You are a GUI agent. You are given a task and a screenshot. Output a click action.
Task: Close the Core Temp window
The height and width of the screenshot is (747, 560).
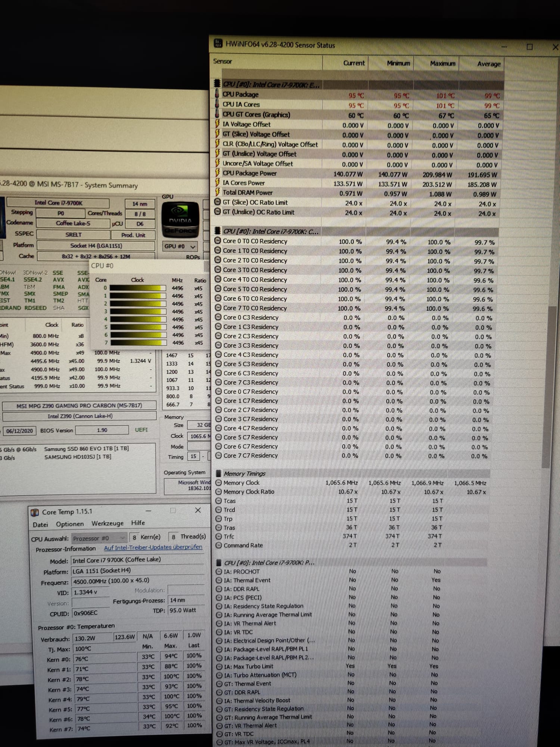pyautogui.click(x=198, y=510)
